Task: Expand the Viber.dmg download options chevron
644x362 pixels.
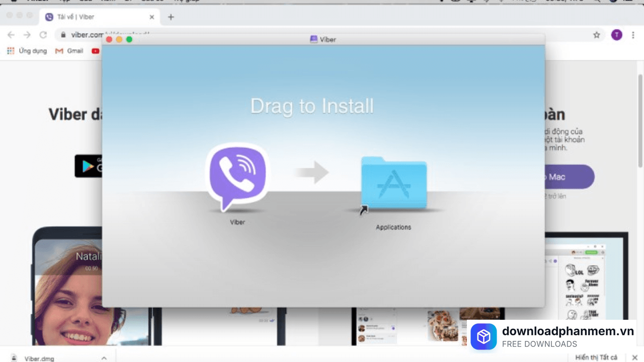Action: [104, 358]
